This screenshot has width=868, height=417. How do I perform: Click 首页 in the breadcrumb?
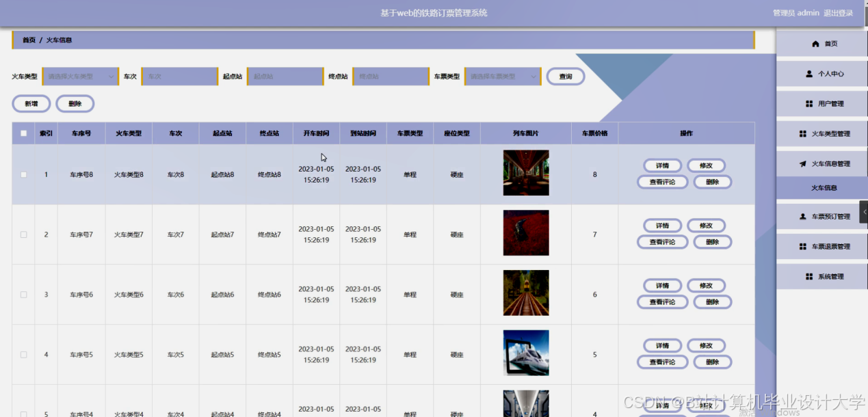pos(29,40)
